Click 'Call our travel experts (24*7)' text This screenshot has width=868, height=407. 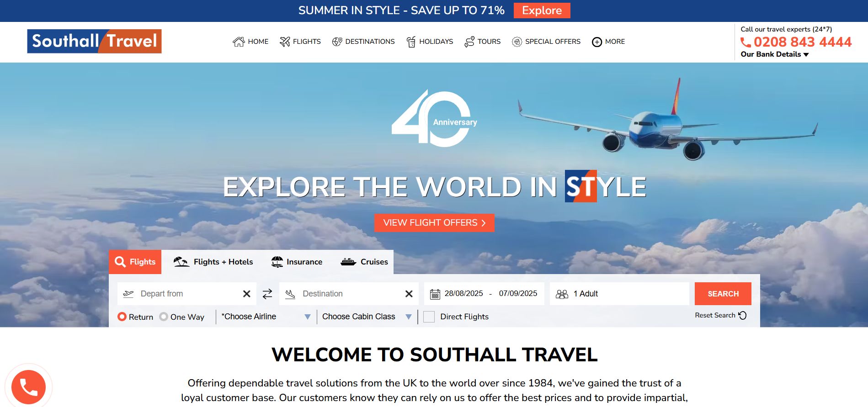[x=786, y=29]
